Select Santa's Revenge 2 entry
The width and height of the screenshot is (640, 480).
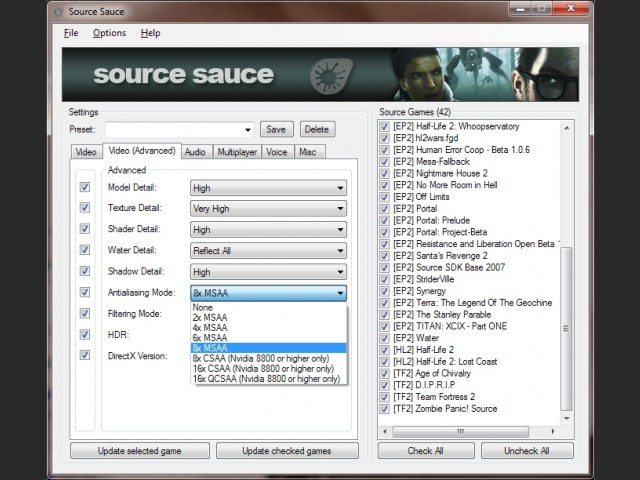440,256
